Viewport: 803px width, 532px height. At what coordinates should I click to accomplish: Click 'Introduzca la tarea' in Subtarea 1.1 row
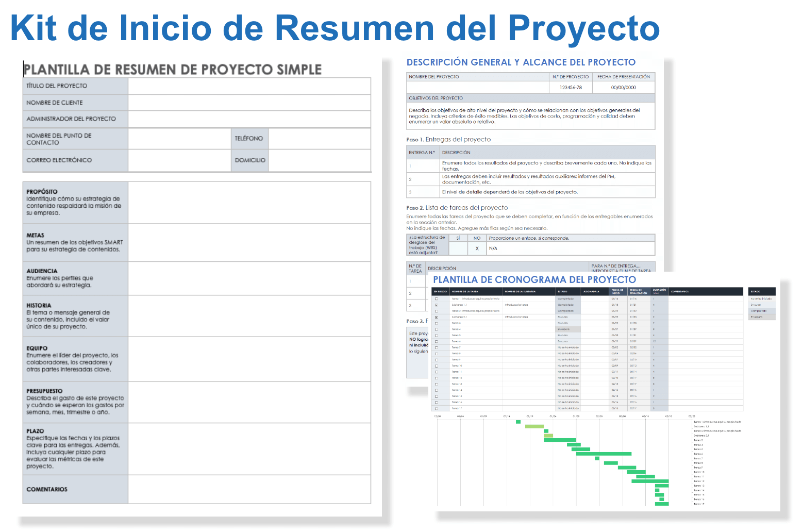click(x=516, y=305)
